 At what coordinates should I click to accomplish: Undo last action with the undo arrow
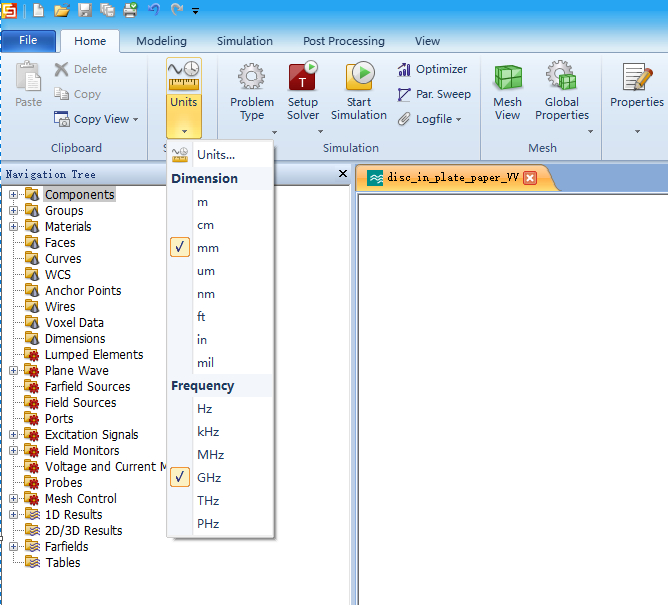pos(154,9)
